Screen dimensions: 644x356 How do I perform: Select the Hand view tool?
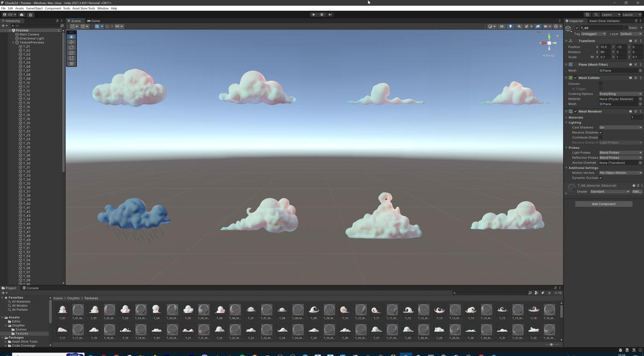(71, 37)
